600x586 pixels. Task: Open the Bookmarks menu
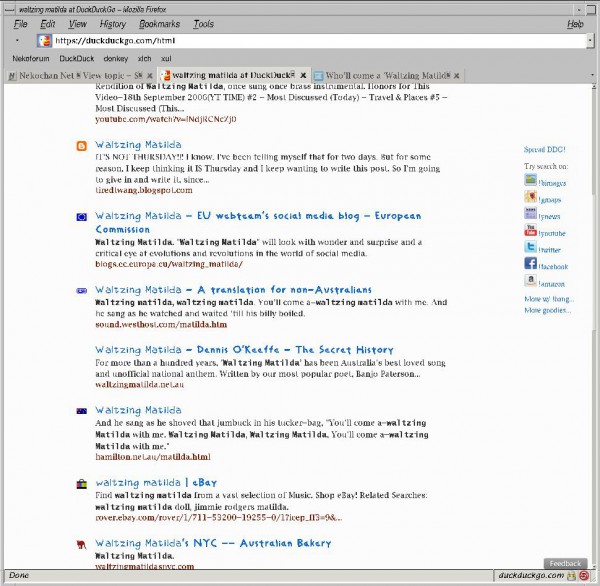pos(159,24)
